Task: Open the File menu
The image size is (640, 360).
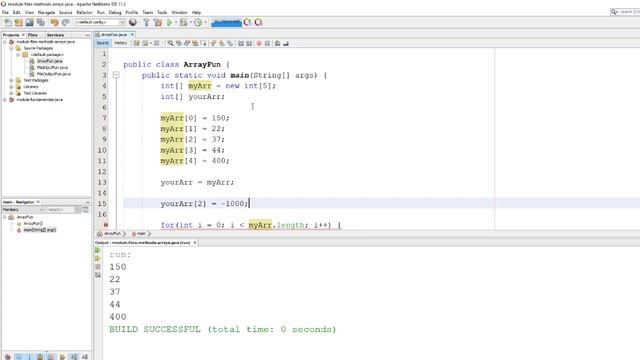Action: pos(5,12)
